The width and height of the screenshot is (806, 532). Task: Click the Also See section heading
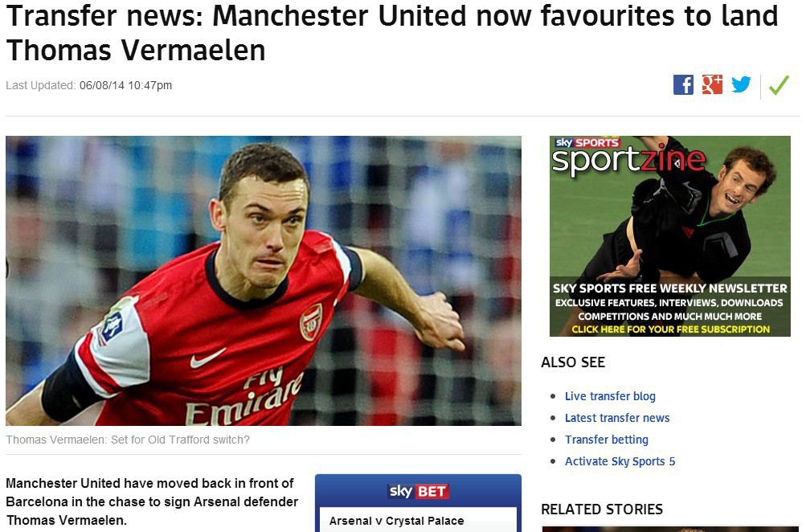point(573,362)
